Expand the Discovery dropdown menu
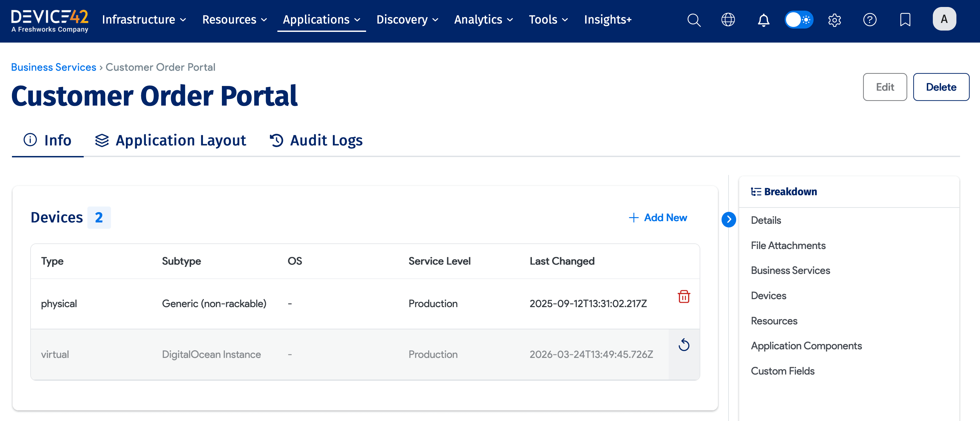The width and height of the screenshot is (980, 421). (x=407, y=20)
